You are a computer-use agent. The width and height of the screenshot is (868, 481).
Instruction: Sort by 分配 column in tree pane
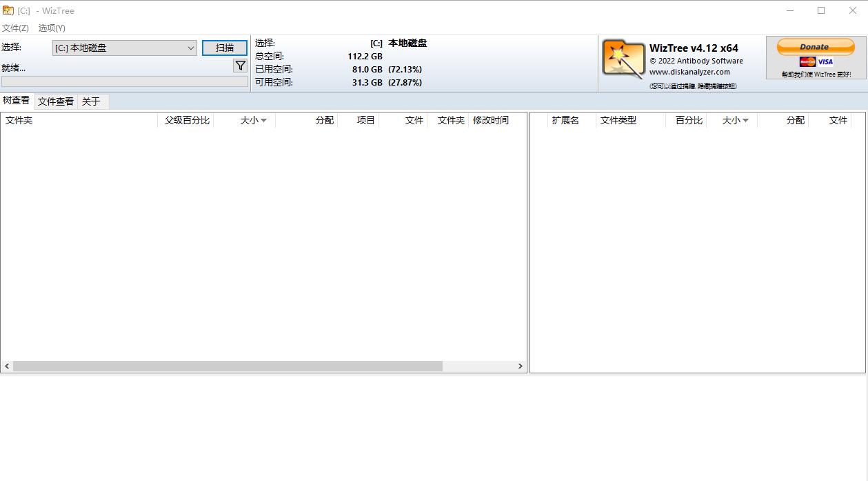307,120
